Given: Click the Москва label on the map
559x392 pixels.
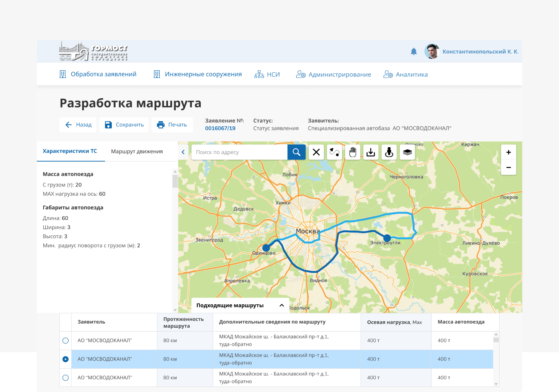Looking at the screenshot, I should (x=307, y=231).
